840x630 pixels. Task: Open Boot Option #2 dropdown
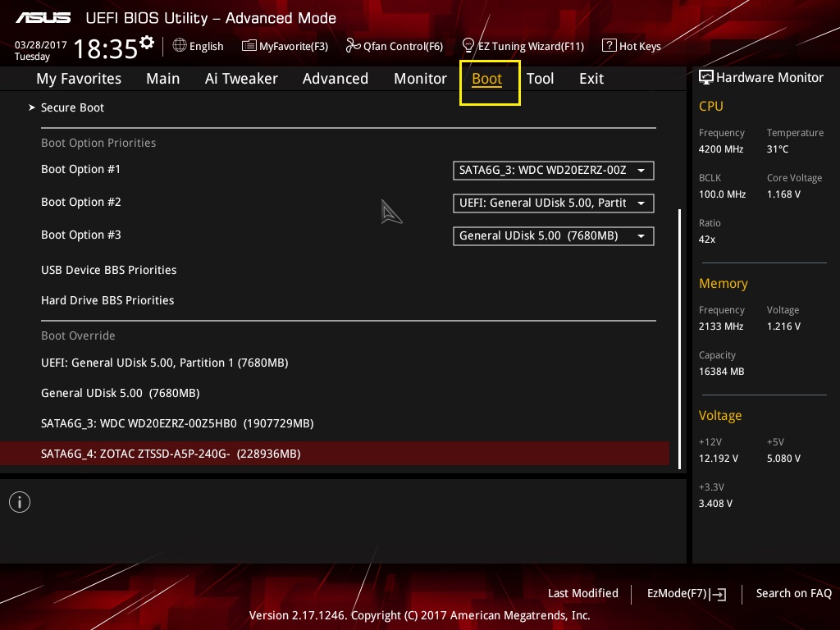pyautogui.click(x=554, y=203)
